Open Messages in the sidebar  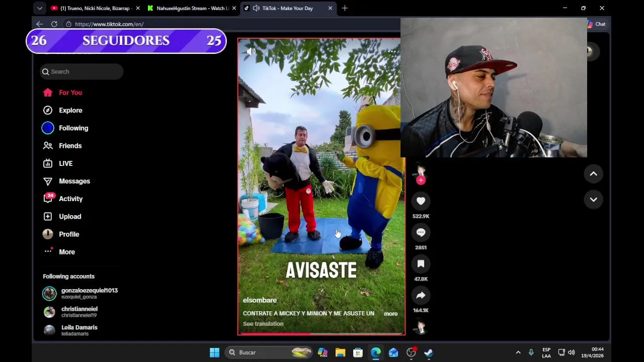coord(66,181)
